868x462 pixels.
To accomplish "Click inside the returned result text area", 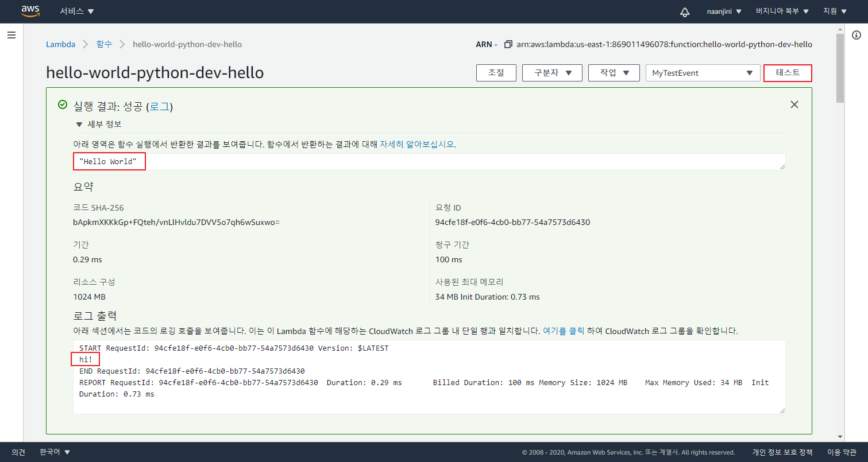I will (x=429, y=161).
